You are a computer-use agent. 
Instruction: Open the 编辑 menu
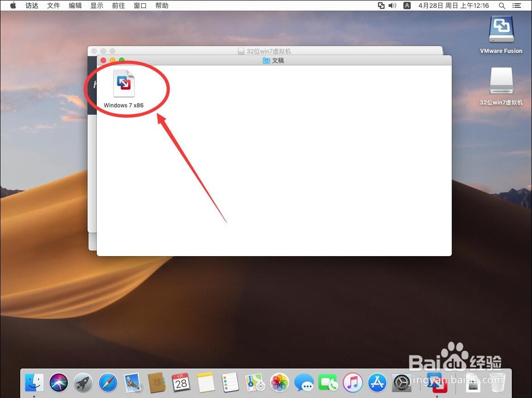pos(75,5)
